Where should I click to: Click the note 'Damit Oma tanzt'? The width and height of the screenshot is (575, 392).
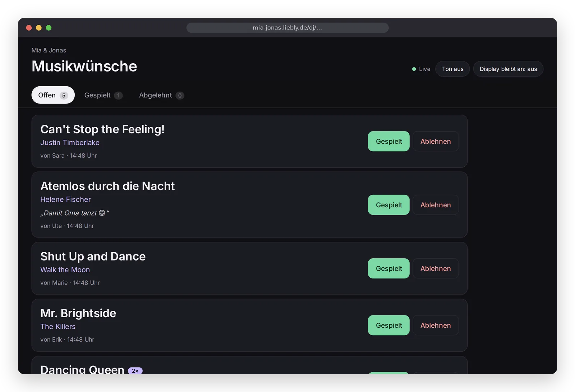coord(75,213)
